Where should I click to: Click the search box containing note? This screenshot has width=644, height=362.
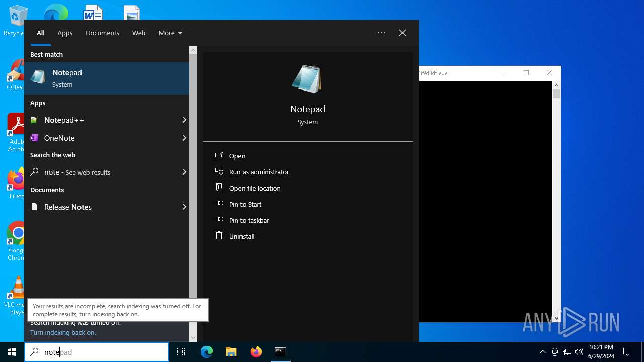(97, 352)
